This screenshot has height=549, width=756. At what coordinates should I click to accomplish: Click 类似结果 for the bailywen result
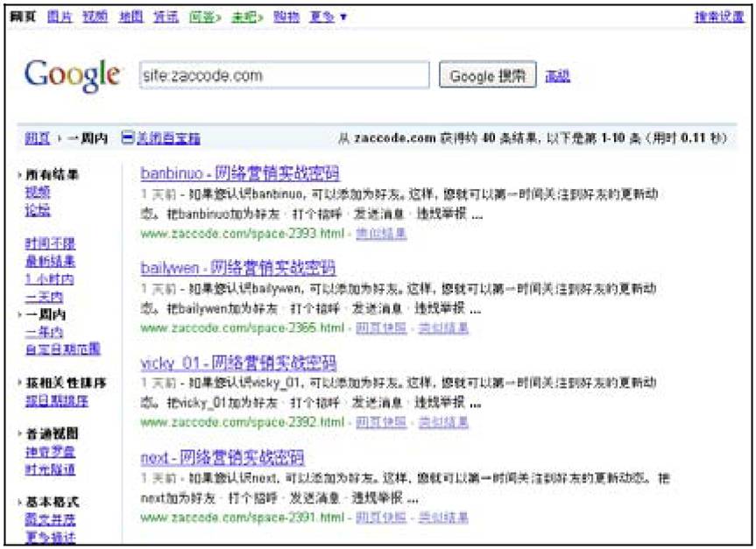tap(443, 328)
